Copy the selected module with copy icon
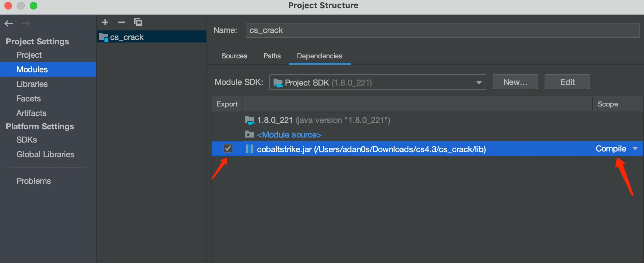 [138, 22]
